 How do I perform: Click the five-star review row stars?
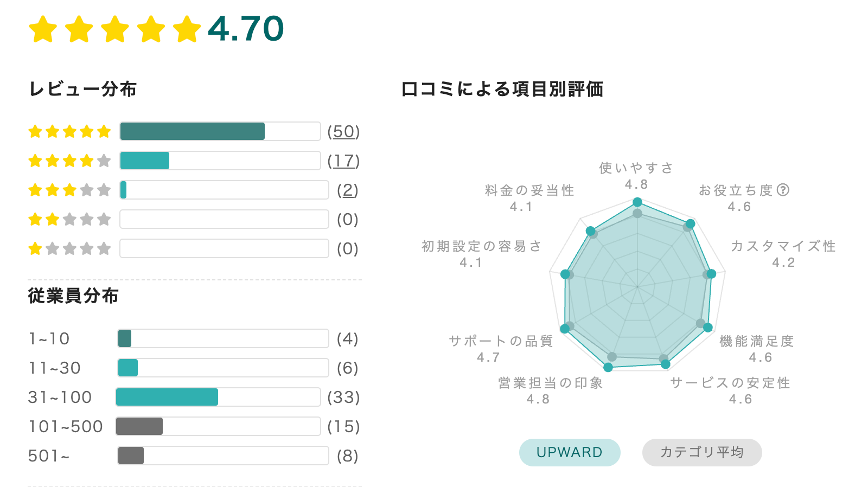[x=69, y=131]
